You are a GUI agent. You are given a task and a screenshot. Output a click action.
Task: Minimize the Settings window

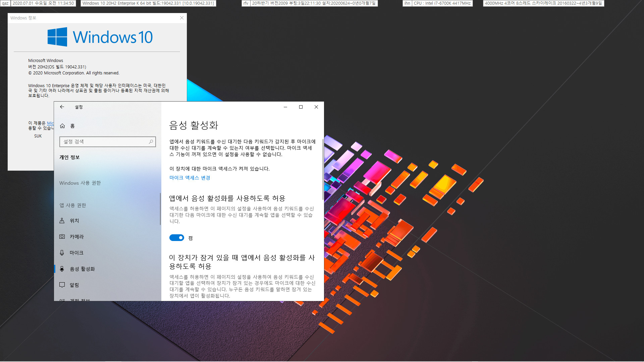[x=285, y=107]
